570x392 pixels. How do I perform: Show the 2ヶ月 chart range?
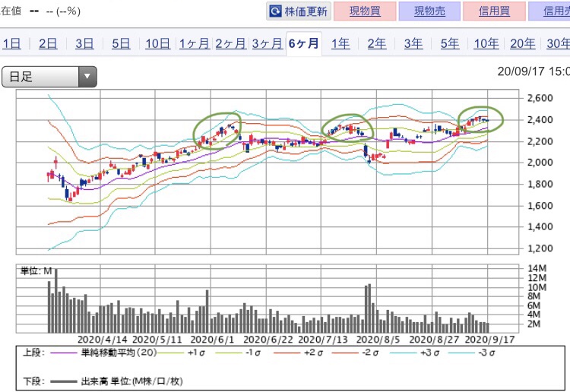(230, 43)
